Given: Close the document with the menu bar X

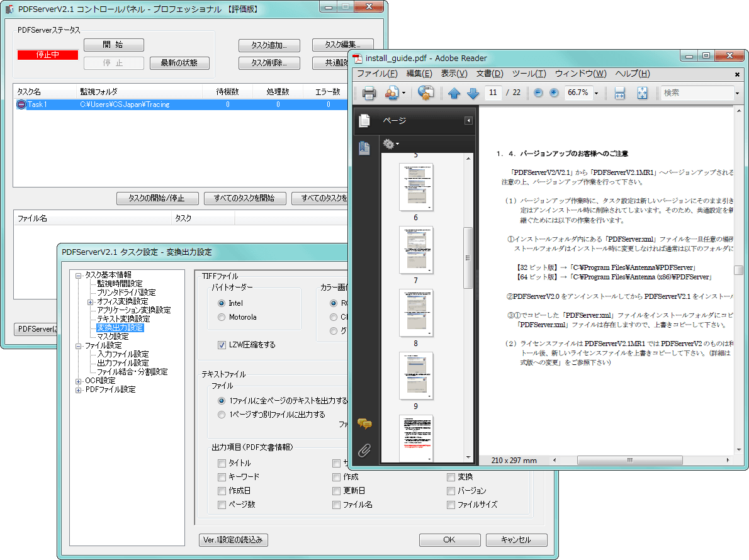Looking at the screenshot, I should pyautogui.click(x=737, y=74).
